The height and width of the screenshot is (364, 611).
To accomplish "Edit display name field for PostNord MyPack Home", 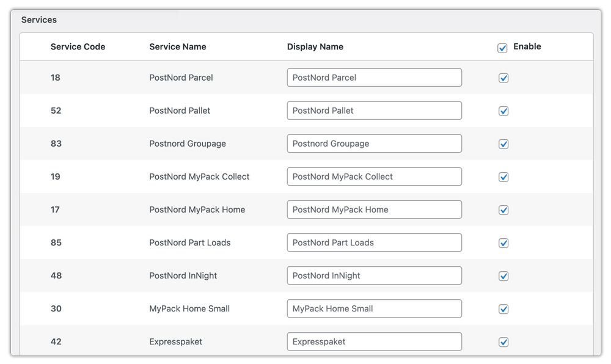I will click(375, 209).
